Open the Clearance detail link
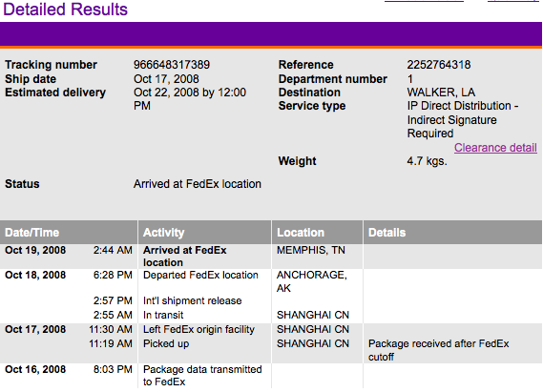The width and height of the screenshot is (543, 392). 495,148
